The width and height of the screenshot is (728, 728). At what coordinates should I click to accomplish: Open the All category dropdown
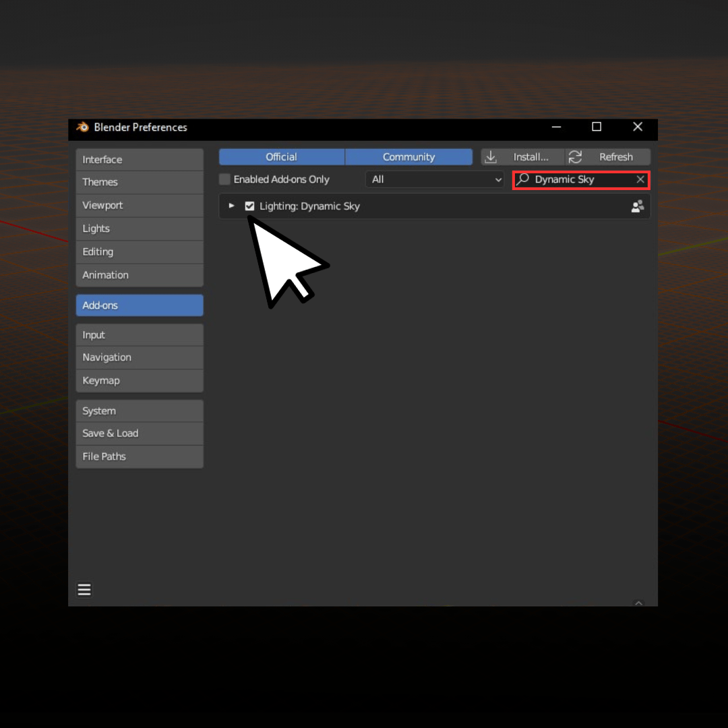(435, 179)
